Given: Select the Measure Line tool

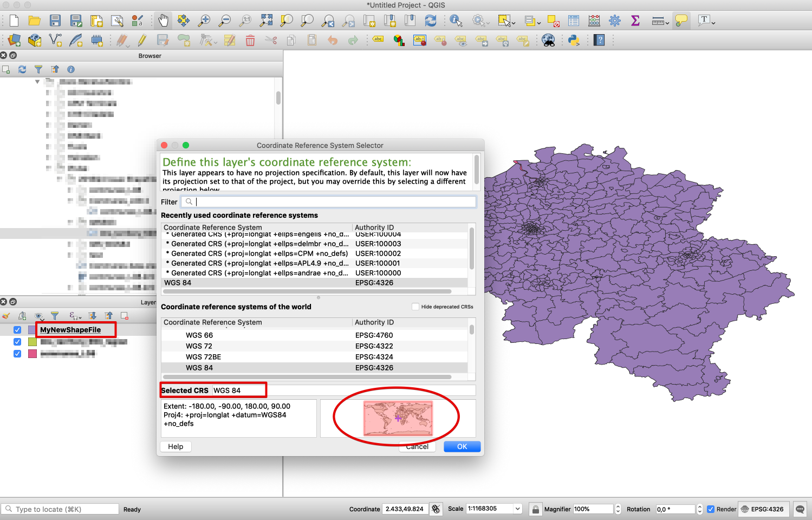Looking at the screenshot, I should click(657, 21).
